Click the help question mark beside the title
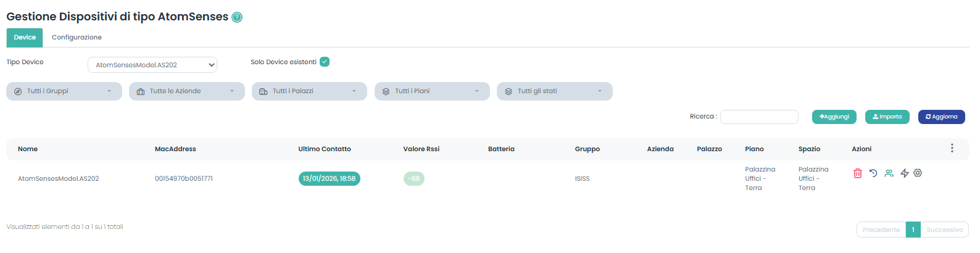The width and height of the screenshot is (980, 253). pos(237,17)
